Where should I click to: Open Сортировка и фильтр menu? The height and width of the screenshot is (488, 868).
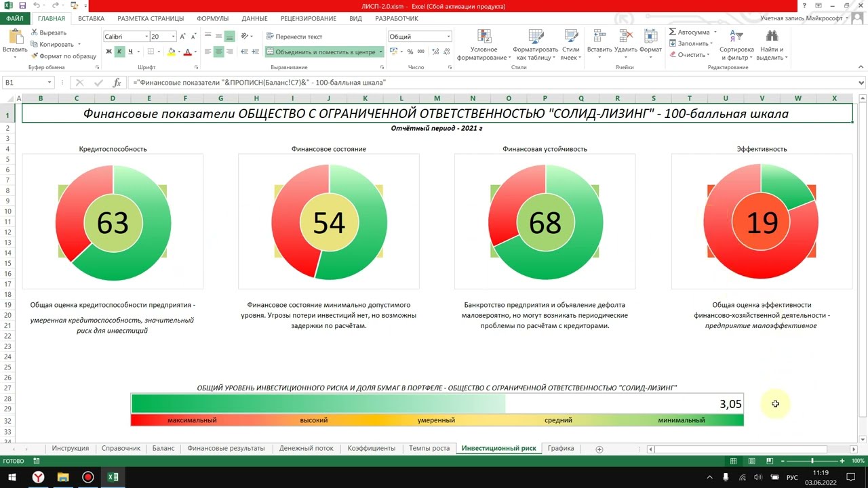click(x=736, y=45)
